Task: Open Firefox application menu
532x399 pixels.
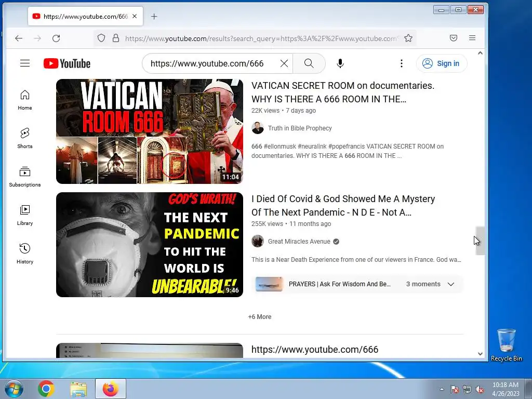Action: 472,38
